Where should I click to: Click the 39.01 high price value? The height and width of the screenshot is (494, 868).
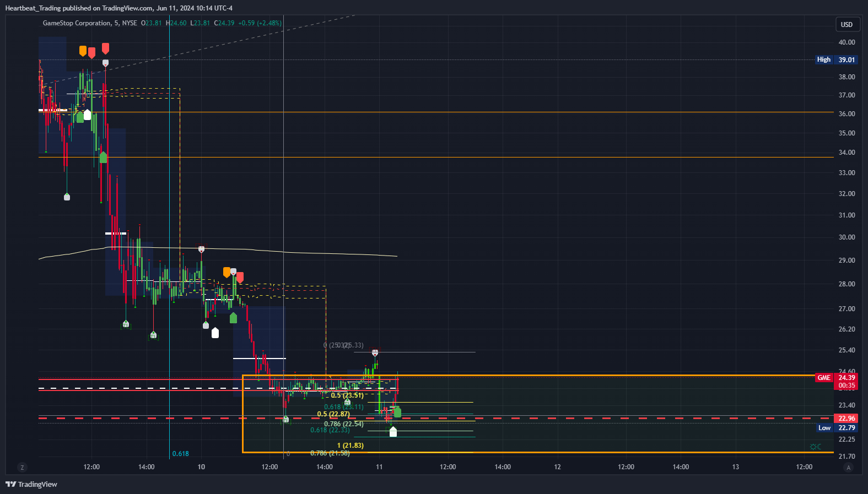[847, 59]
